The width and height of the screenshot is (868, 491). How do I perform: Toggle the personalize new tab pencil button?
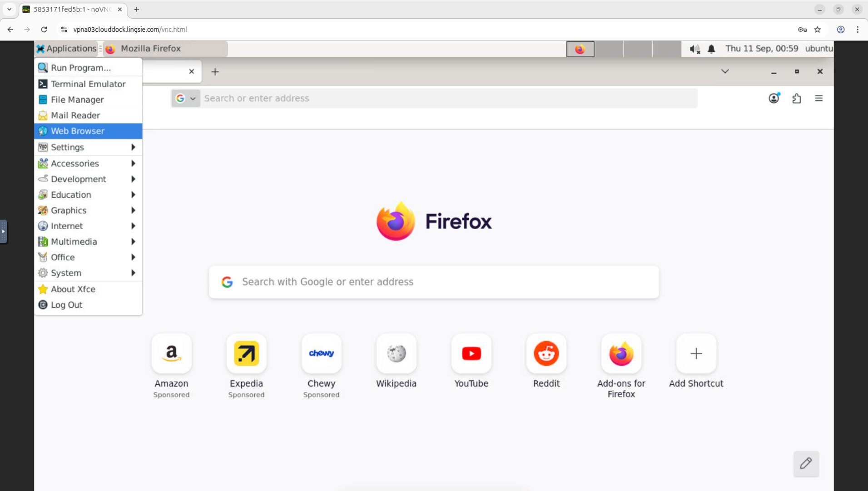pos(806,464)
